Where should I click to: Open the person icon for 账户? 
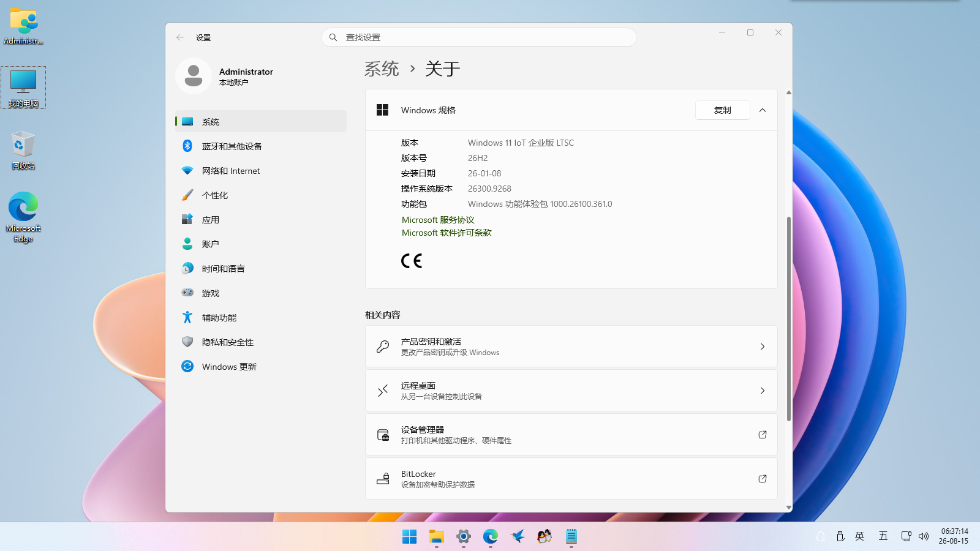tap(187, 244)
